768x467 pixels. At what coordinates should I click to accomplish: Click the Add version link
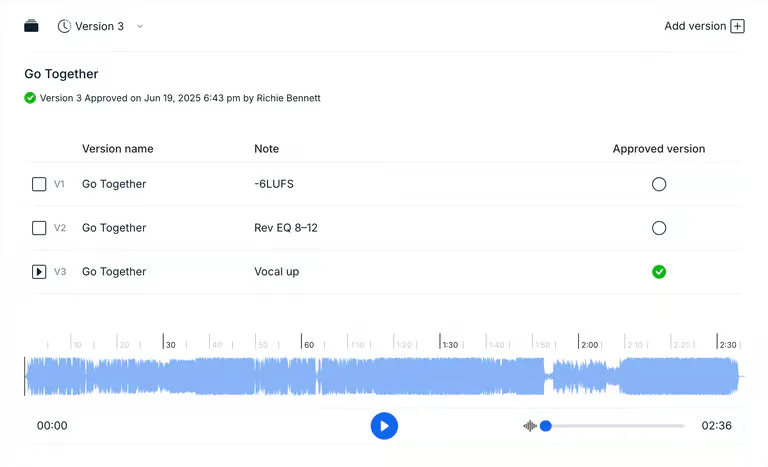pos(695,26)
